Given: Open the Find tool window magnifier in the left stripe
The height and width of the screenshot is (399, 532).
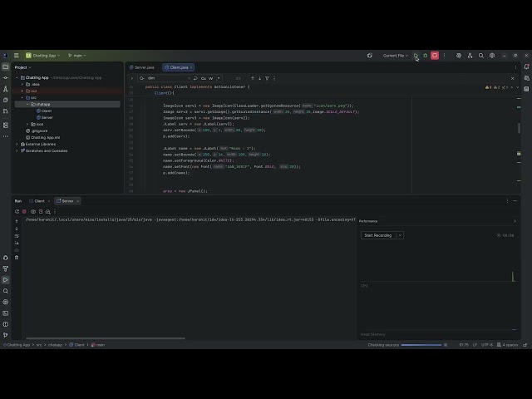Looking at the screenshot, I should click(6, 291).
